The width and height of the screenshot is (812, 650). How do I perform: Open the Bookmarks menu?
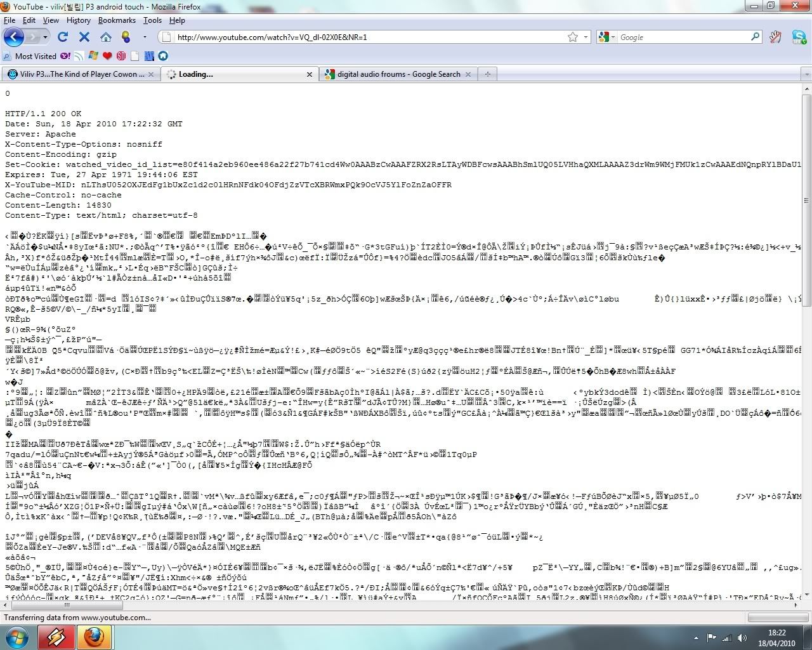click(117, 20)
